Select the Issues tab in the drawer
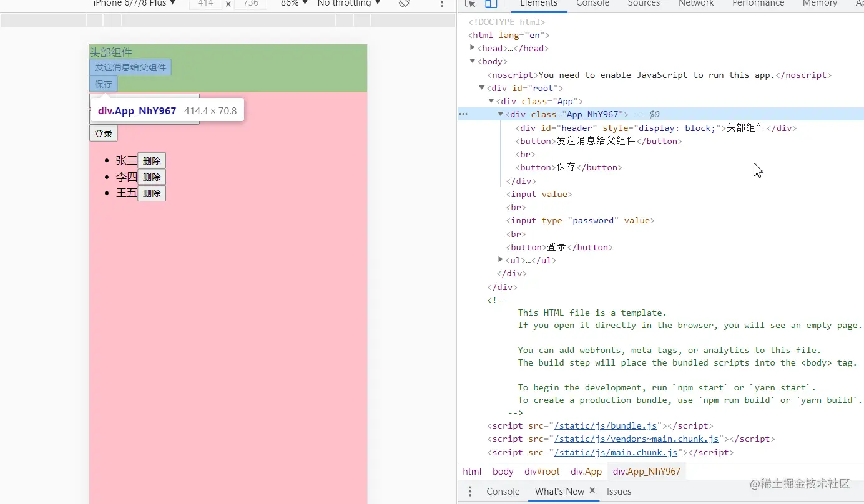Image resolution: width=864 pixels, height=504 pixels. click(619, 492)
